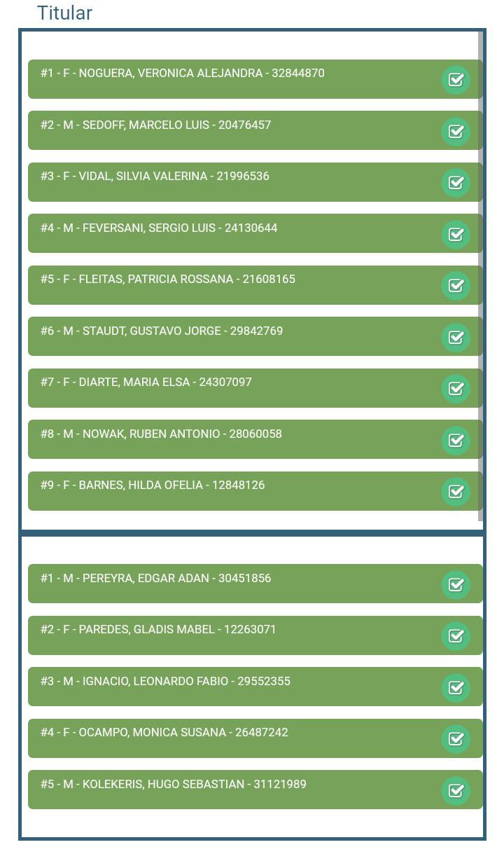
Task: Click check icon beside BARNES, HILDA OFELIA
Action: [456, 492]
